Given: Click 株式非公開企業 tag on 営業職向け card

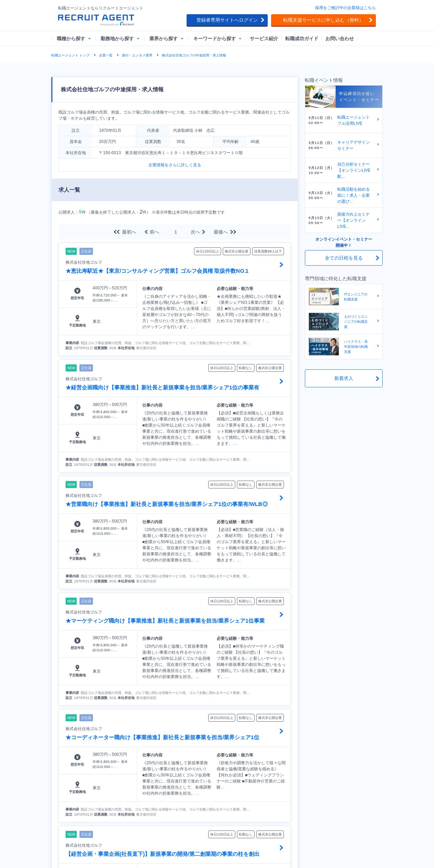Looking at the screenshot, I should pyautogui.click(x=270, y=485).
